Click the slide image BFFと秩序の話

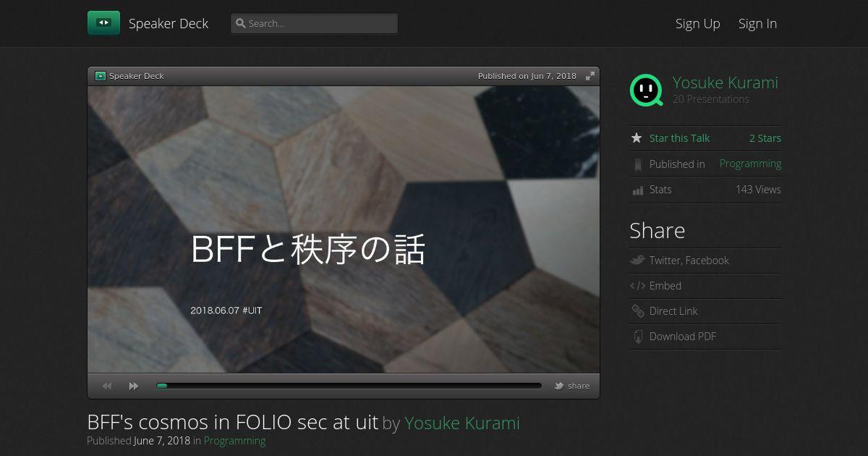point(344,229)
